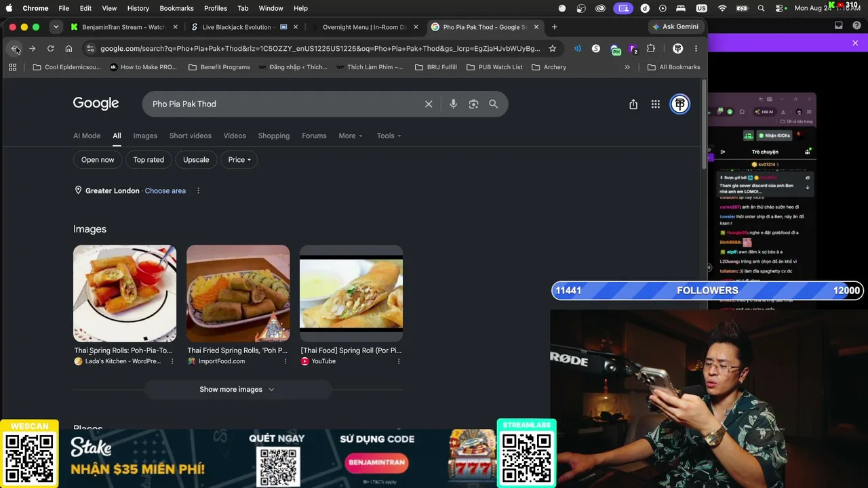Open options for the YouTube image result

pyautogui.click(x=399, y=361)
